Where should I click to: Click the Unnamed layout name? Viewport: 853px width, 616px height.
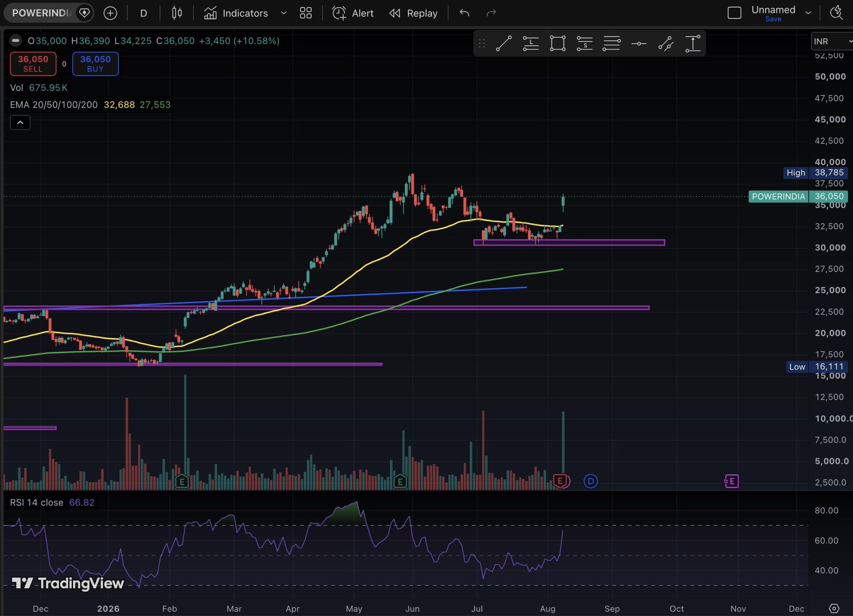pyautogui.click(x=773, y=10)
